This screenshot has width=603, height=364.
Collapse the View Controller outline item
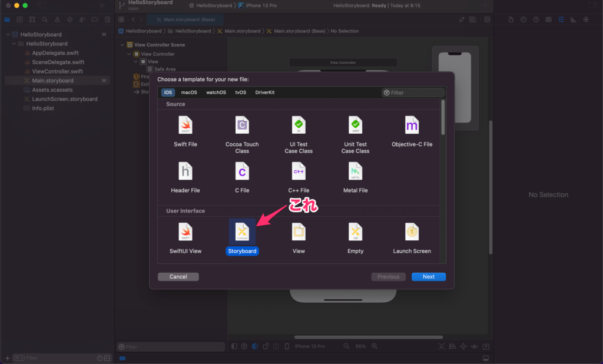pyautogui.click(x=129, y=54)
